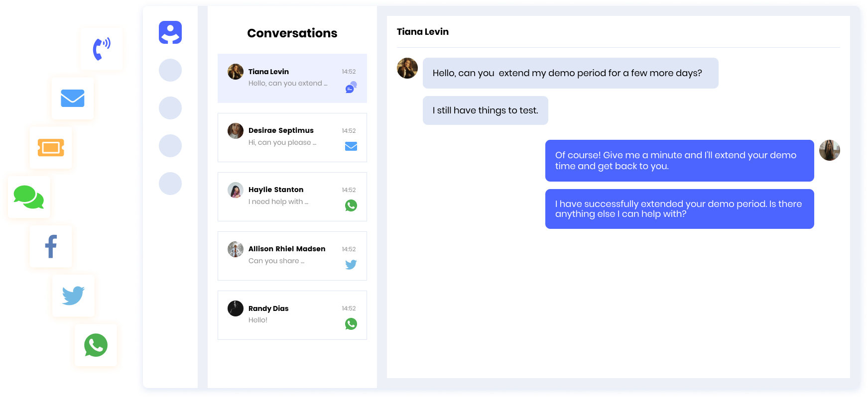Click the Twitter icon on Allison's card
The height and width of the screenshot is (398, 868).
point(351,265)
